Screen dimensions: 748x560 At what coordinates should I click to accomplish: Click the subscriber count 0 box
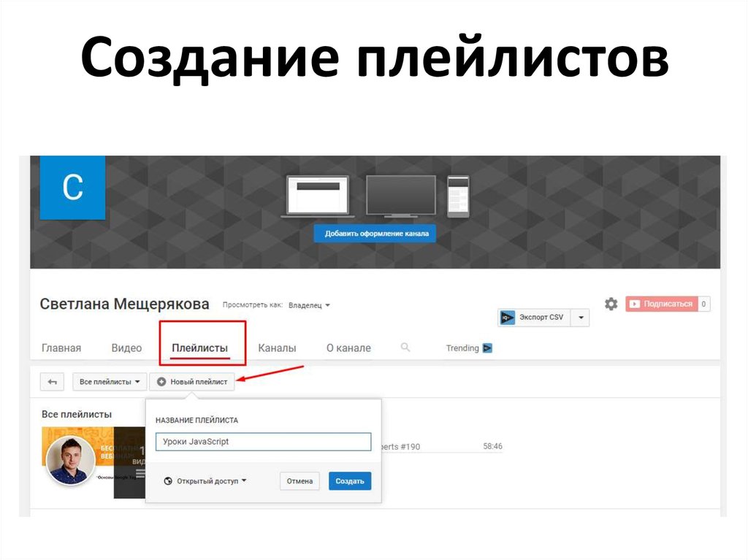[703, 304]
